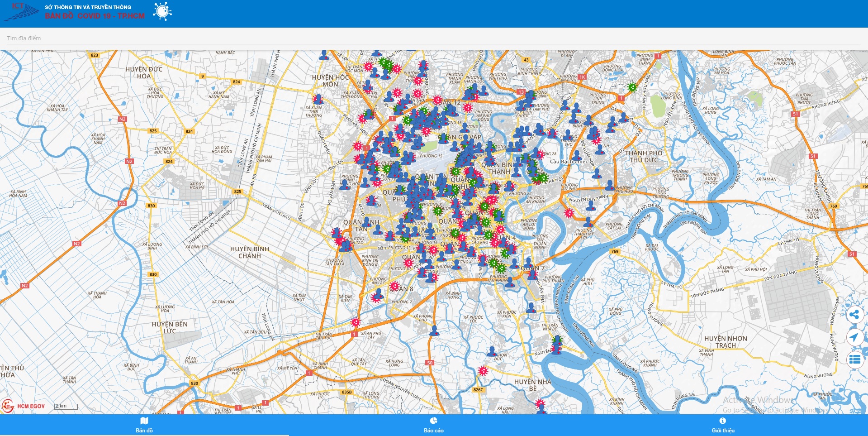868x436 pixels.
Task: Click blue patient marker near Xã Phước Kiển
Action: pos(531,308)
